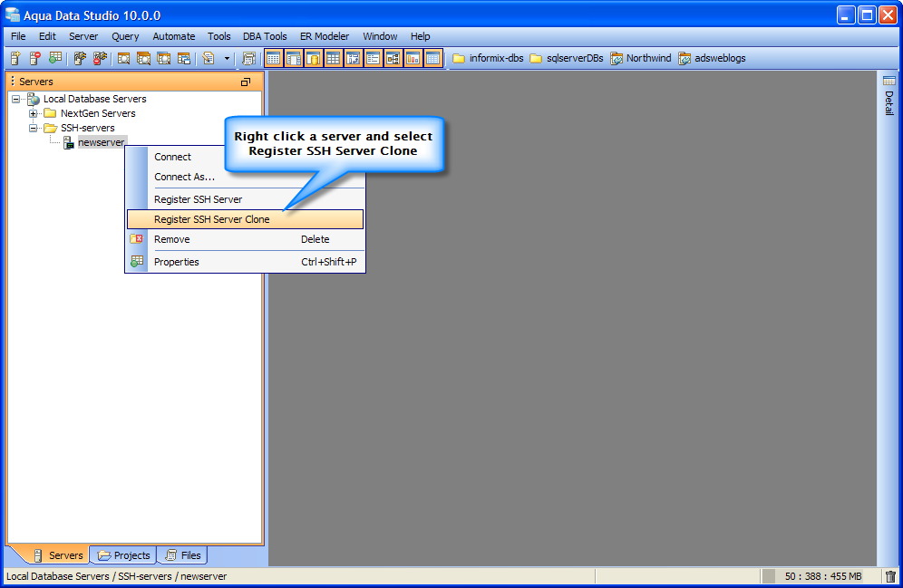Screen dimensions: 903x588
Task: Open the Automate menu
Action: point(174,36)
